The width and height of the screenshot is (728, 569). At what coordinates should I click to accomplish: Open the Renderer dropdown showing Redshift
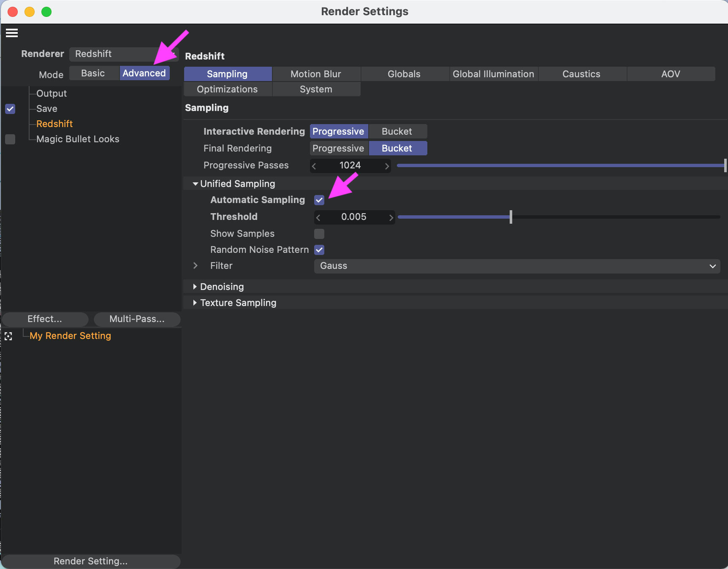click(124, 54)
